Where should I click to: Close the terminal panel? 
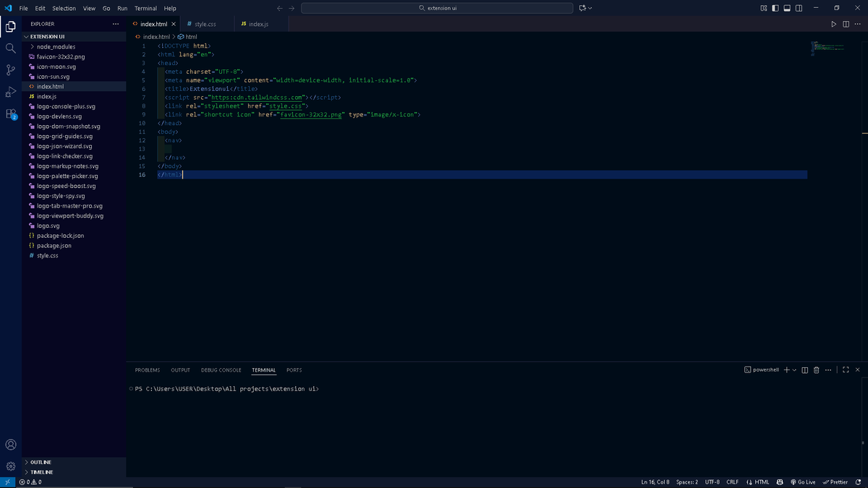(x=858, y=370)
